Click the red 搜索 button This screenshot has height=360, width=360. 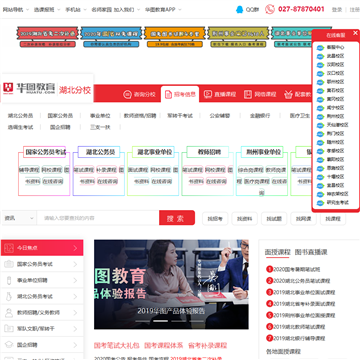pyautogui.click(x=177, y=218)
